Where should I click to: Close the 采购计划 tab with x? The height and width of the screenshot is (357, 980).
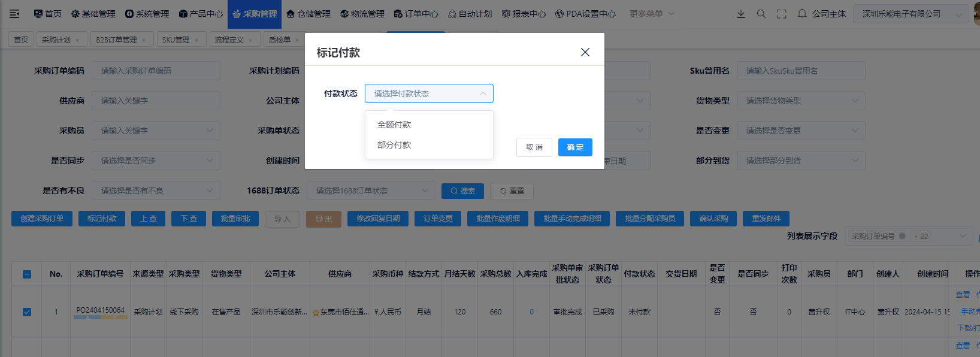pos(77,40)
